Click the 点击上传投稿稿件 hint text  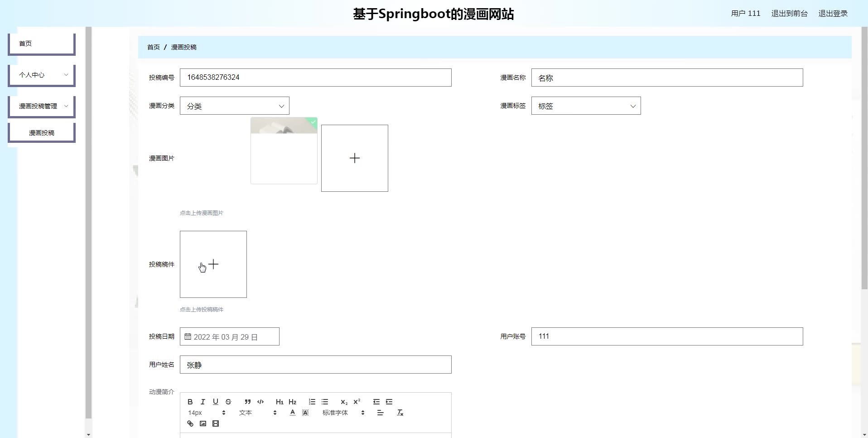(x=202, y=310)
